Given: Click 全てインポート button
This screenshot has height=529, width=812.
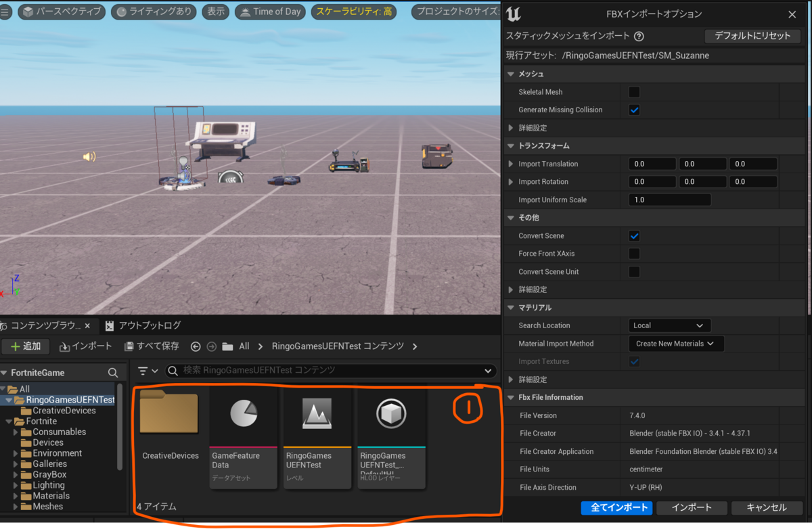Looking at the screenshot, I should pyautogui.click(x=616, y=507).
